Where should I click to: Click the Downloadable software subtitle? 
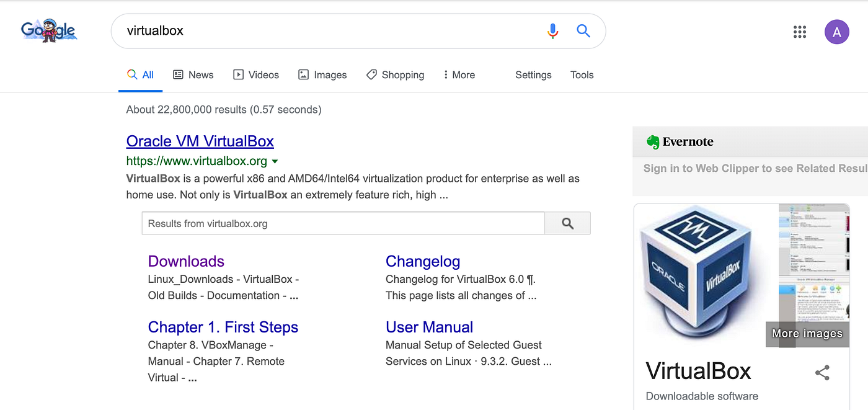(x=702, y=396)
